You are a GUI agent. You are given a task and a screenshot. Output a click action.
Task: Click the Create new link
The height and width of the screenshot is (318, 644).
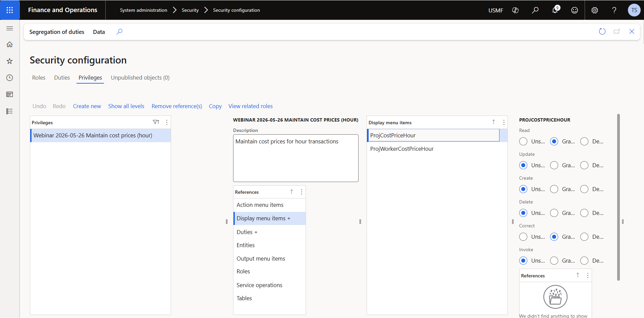coord(87,106)
